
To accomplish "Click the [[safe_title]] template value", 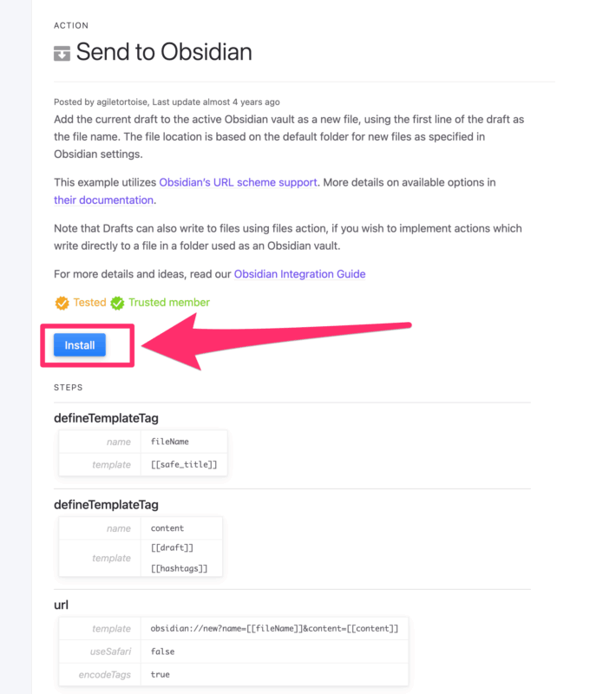I will click(184, 464).
